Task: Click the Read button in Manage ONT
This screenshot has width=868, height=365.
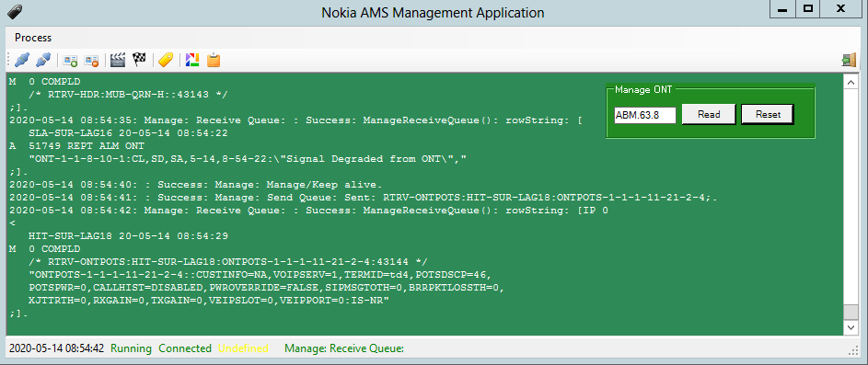Action: coord(709,115)
